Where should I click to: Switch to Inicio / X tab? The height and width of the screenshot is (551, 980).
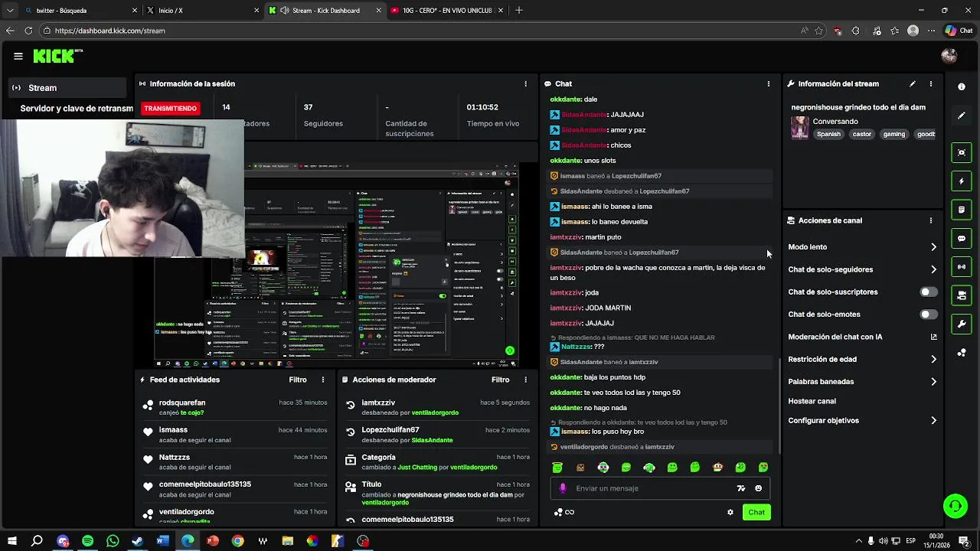point(203,11)
